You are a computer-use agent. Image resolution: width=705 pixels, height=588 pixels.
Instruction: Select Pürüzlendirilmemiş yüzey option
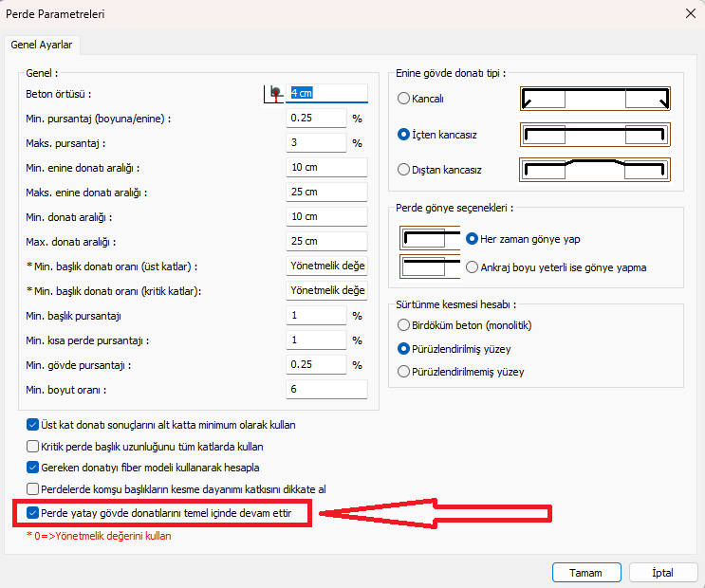click(405, 372)
